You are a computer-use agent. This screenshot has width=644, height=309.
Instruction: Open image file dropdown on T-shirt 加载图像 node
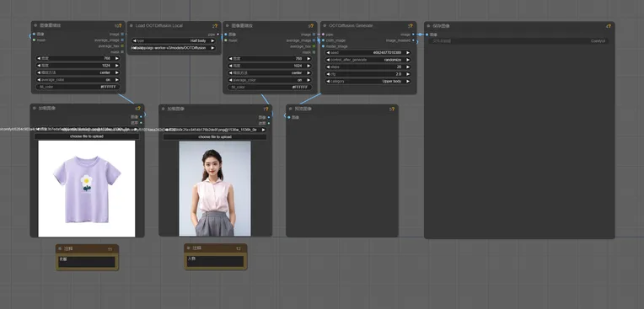point(87,130)
